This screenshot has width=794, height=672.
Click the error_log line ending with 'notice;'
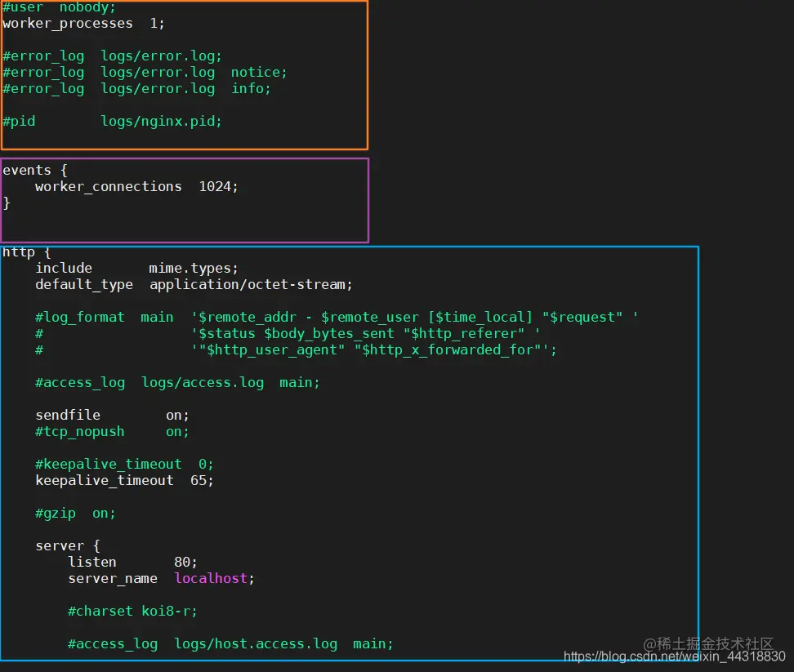tap(145, 73)
